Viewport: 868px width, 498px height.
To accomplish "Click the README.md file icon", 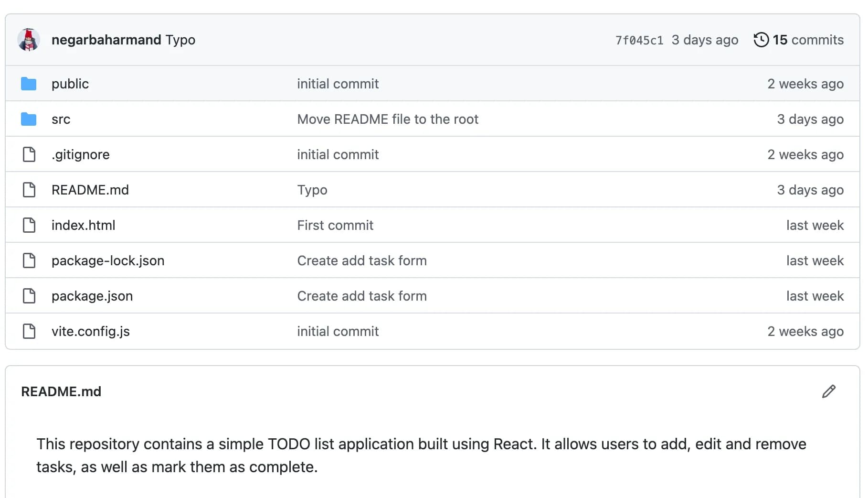I will [29, 189].
